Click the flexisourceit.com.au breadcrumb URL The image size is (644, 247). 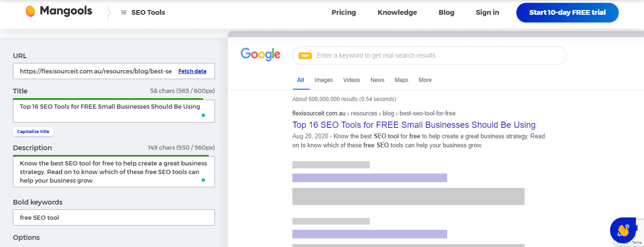pos(374,113)
